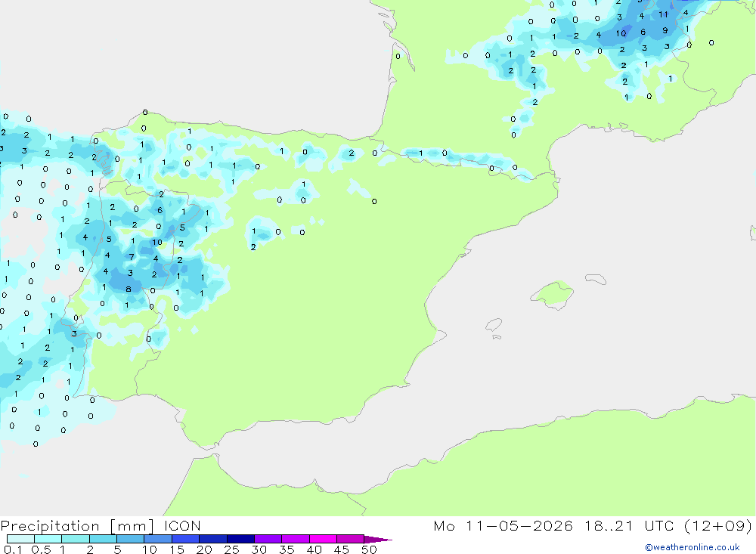
Task: Click the Ibiza island outline
Action: click(x=494, y=324)
